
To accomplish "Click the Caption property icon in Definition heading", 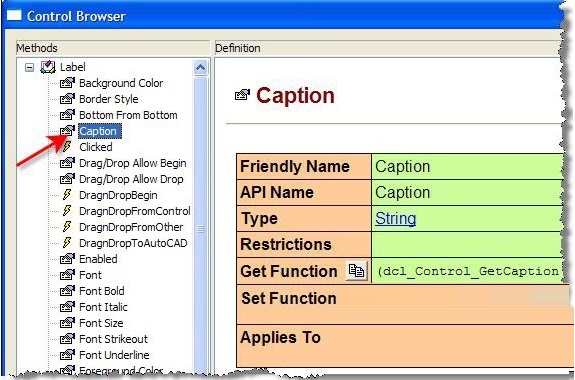I will click(242, 95).
